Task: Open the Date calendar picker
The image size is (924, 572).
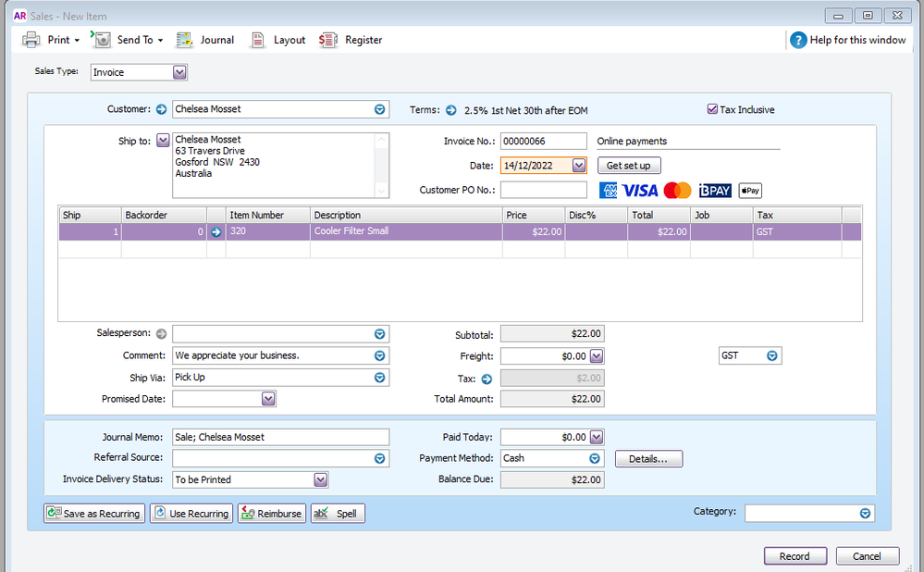Action: click(579, 166)
